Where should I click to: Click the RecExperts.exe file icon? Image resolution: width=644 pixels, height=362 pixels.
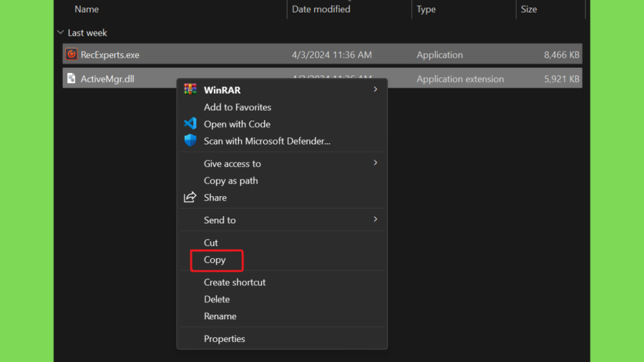pyautogui.click(x=72, y=54)
